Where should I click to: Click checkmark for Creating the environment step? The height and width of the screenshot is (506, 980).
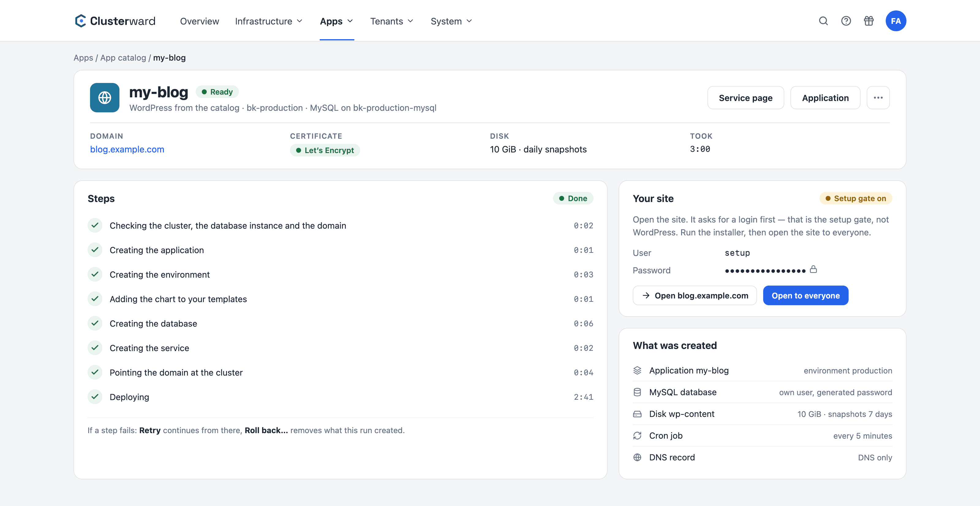pyautogui.click(x=95, y=275)
